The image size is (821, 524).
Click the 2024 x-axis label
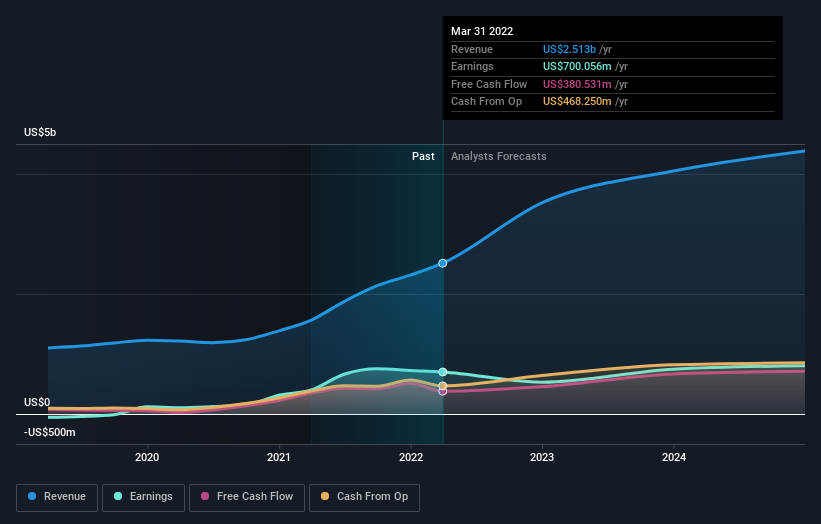[674, 457]
